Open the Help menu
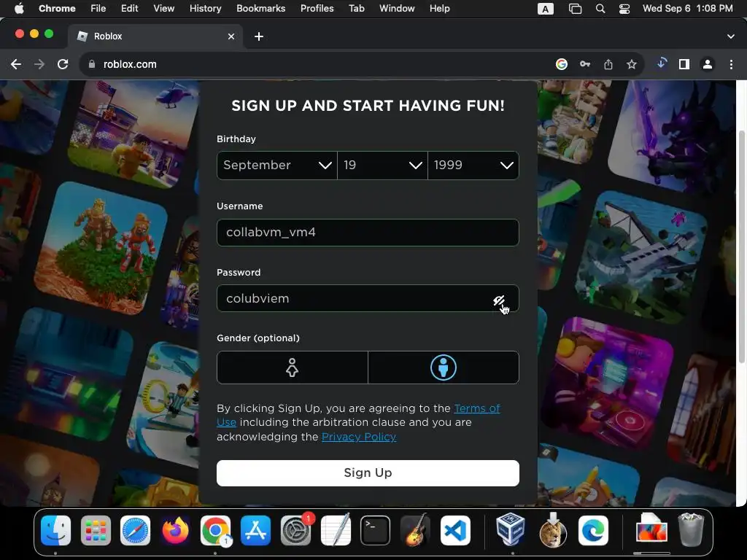Image resolution: width=747 pixels, height=560 pixels. 439,9
